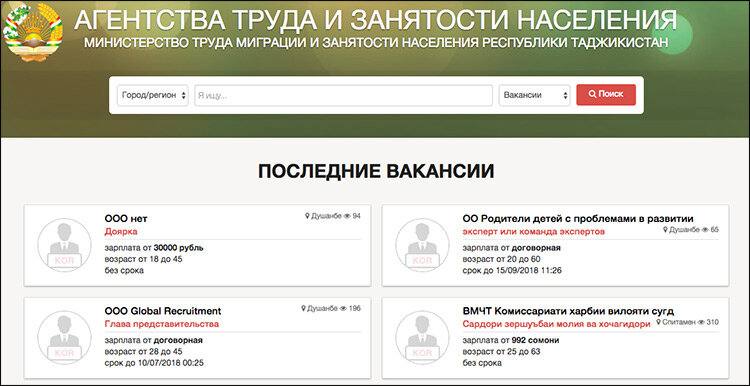Open 'эксперт или команда экспертов' vacancy
Viewport: 750px width, 386px height.
534,232
